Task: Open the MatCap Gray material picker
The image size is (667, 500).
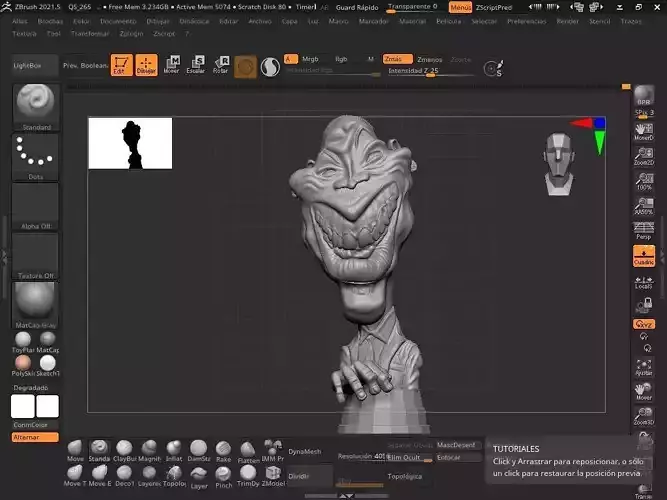Action: click(x=36, y=305)
